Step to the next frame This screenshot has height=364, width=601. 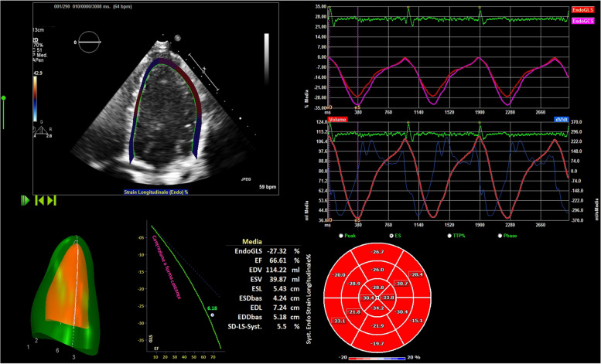(x=53, y=201)
